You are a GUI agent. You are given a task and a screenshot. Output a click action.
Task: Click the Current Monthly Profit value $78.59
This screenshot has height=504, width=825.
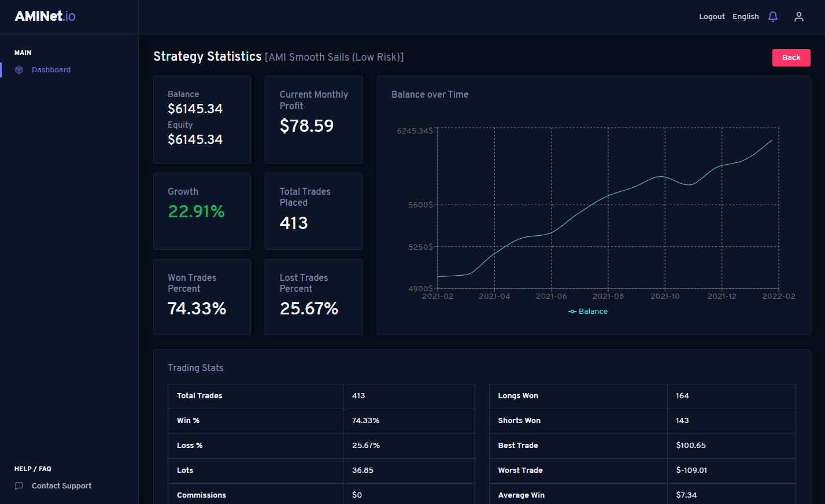[307, 125]
